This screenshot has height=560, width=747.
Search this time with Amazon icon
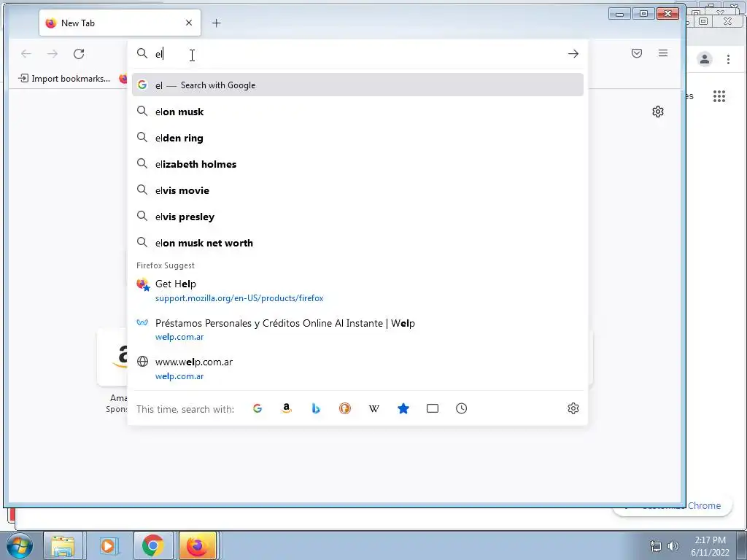(x=286, y=408)
